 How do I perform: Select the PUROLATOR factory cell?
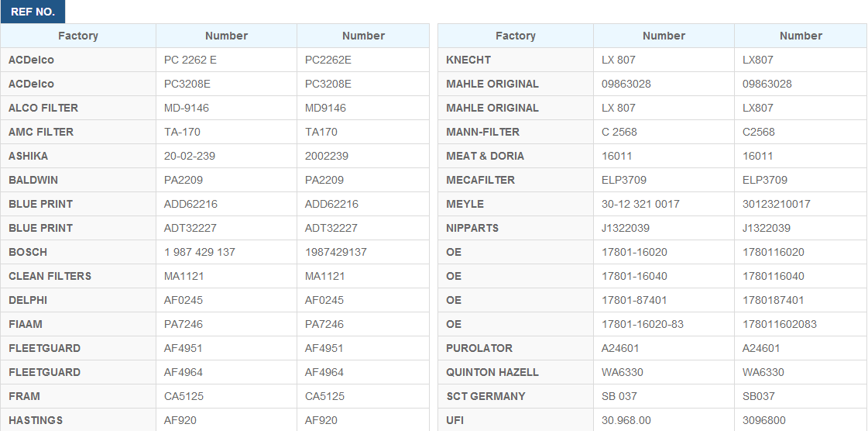click(516, 348)
